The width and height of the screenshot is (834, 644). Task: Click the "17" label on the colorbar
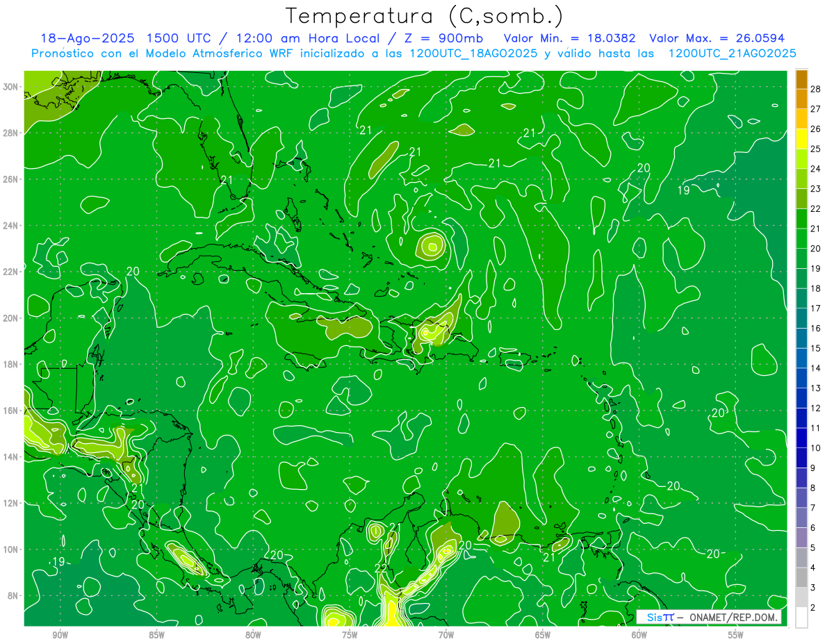click(x=816, y=308)
